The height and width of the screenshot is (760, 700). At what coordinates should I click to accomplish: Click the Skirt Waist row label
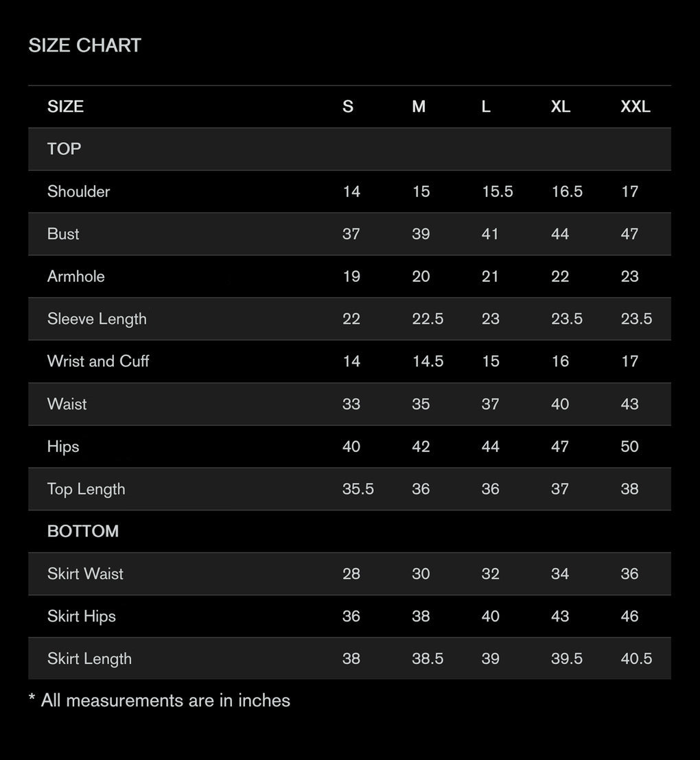85,574
